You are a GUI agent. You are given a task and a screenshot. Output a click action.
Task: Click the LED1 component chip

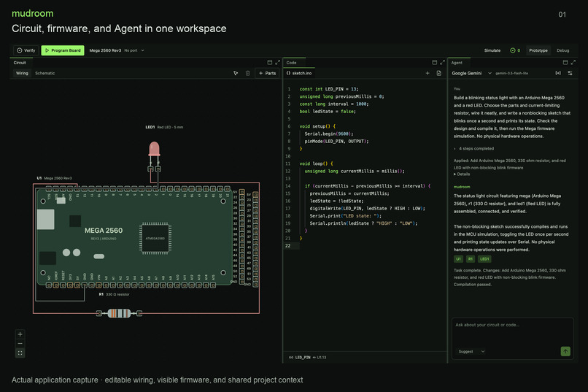(484, 259)
